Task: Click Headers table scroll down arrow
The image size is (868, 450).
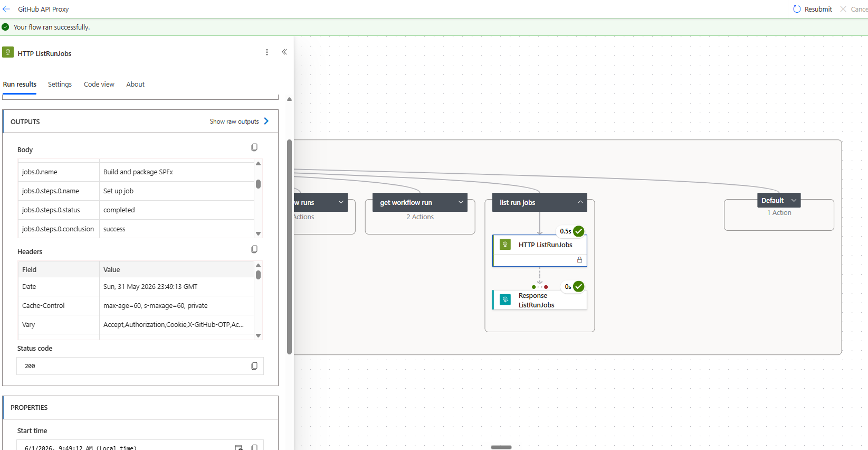Action: coord(258,335)
